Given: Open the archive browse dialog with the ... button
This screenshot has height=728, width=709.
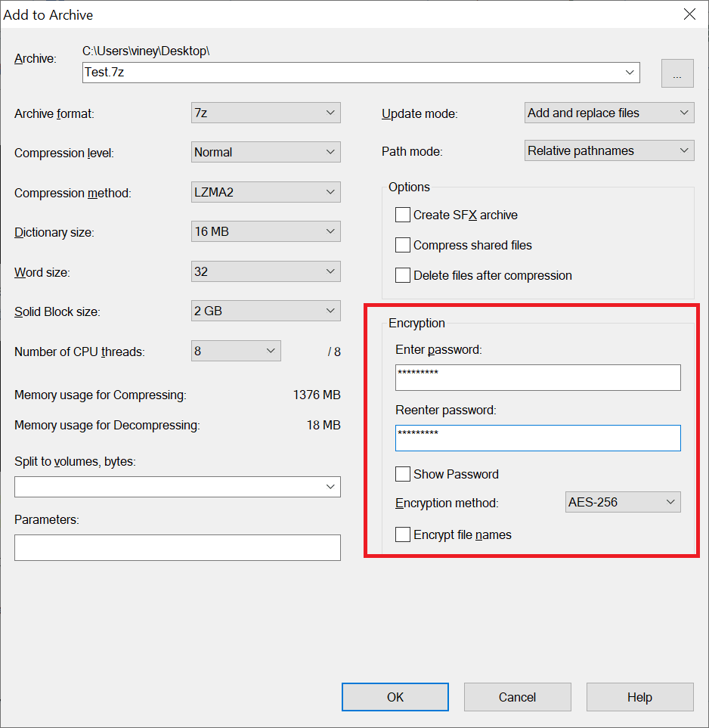Looking at the screenshot, I should click(x=677, y=73).
